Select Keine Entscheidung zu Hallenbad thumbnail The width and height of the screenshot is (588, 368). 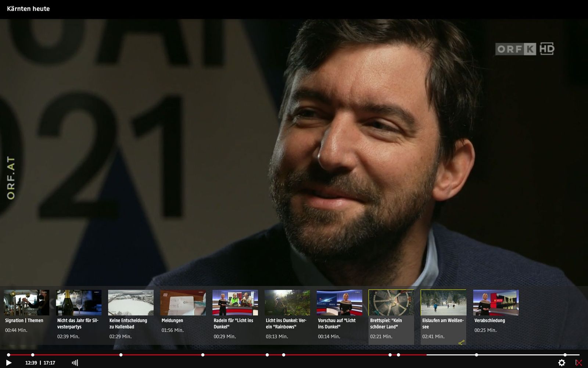(x=131, y=302)
